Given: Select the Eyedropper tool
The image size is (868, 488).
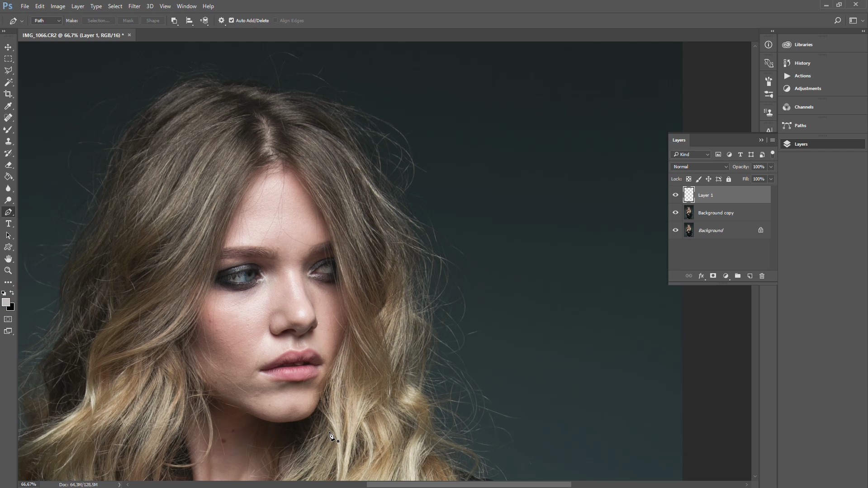Looking at the screenshot, I should click(x=8, y=106).
